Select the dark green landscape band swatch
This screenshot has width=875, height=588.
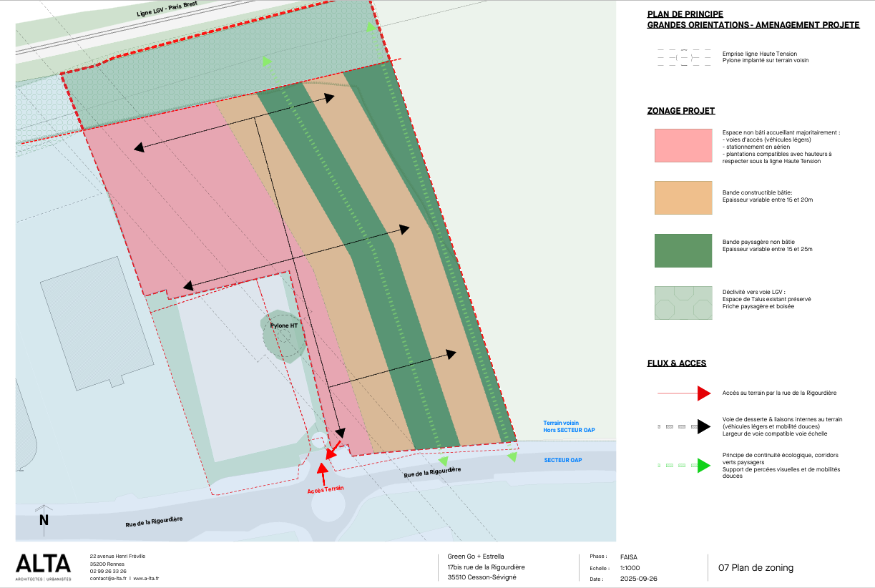pos(683,250)
